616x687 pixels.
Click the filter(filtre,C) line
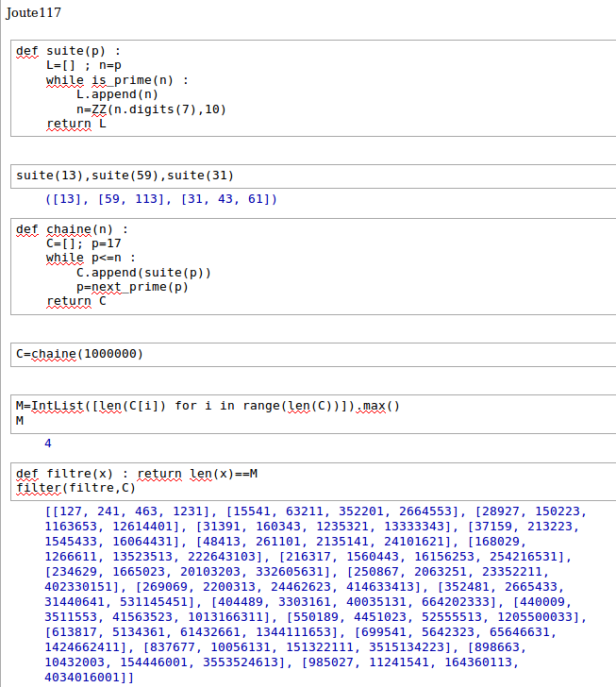75,487
